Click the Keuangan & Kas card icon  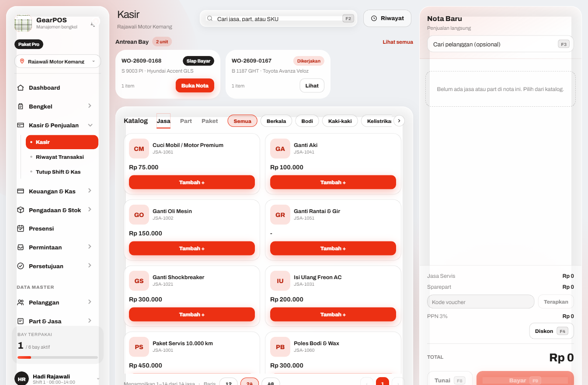(21, 191)
